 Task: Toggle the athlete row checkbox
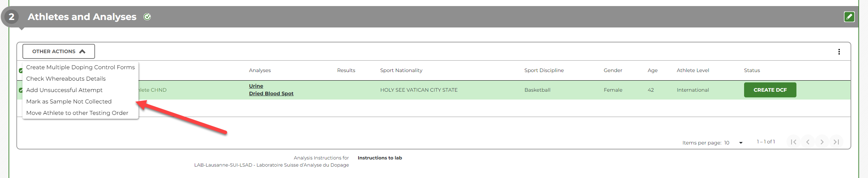21,90
